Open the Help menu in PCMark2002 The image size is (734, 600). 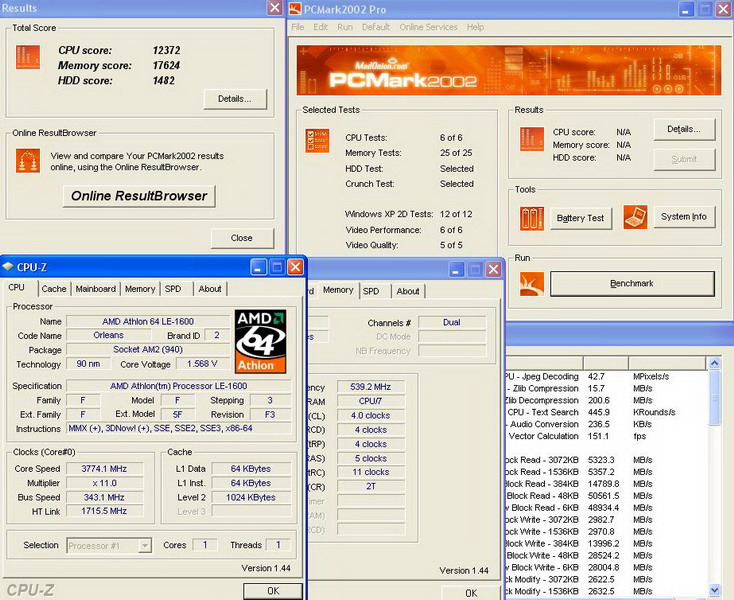coord(475,27)
